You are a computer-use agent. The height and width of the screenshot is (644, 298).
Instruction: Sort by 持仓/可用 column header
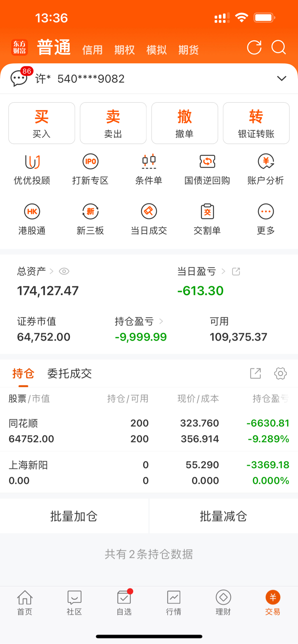coord(128,399)
